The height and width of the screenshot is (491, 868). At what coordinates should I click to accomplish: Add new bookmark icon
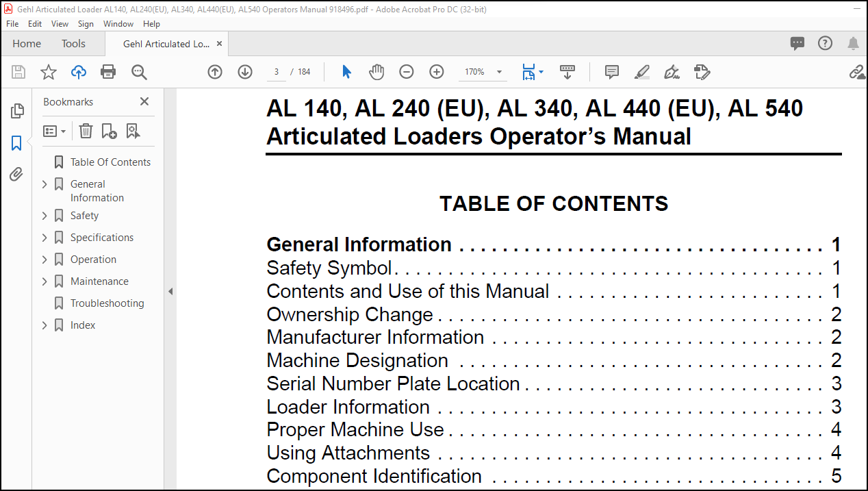tap(109, 131)
